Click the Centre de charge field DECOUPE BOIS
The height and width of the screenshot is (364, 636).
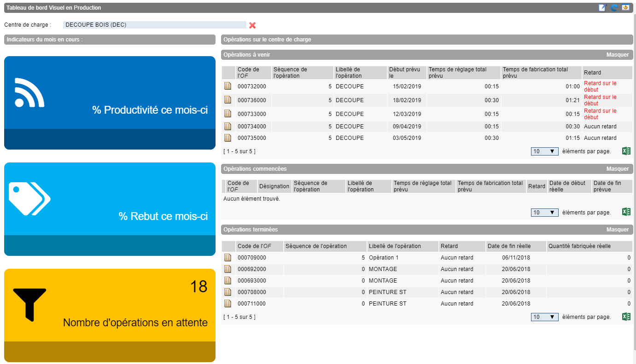pos(154,25)
